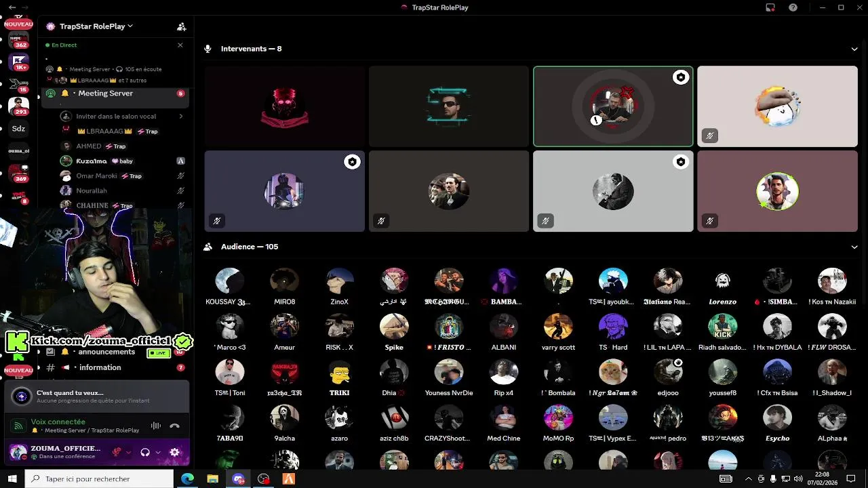Click the invite members icon beside server name
868x488 pixels.
click(x=181, y=26)
